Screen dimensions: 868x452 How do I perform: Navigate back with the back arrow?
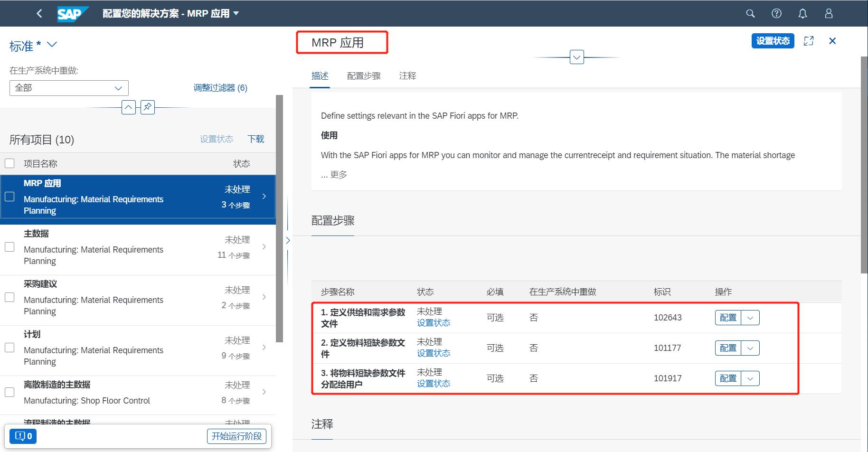(39, 13)
